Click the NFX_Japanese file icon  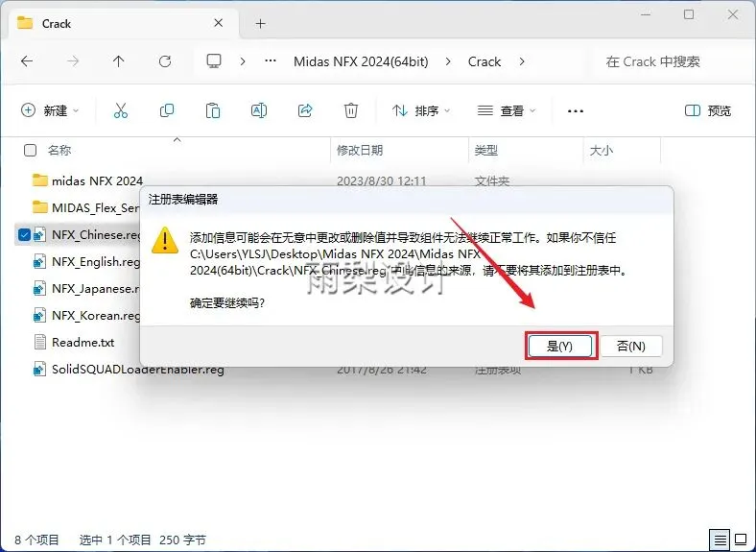(39, 289)
